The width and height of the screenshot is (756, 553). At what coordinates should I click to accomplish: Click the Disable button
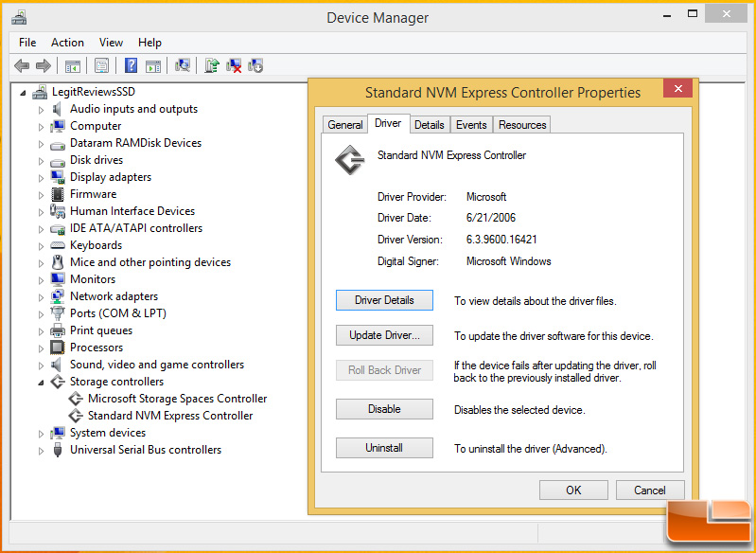coord(384,409)
